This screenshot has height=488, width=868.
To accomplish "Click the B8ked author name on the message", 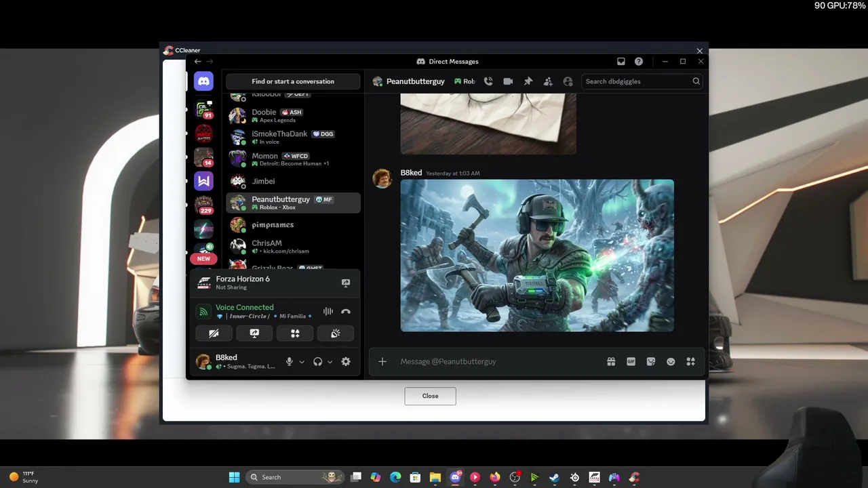I will pos(411,173).
